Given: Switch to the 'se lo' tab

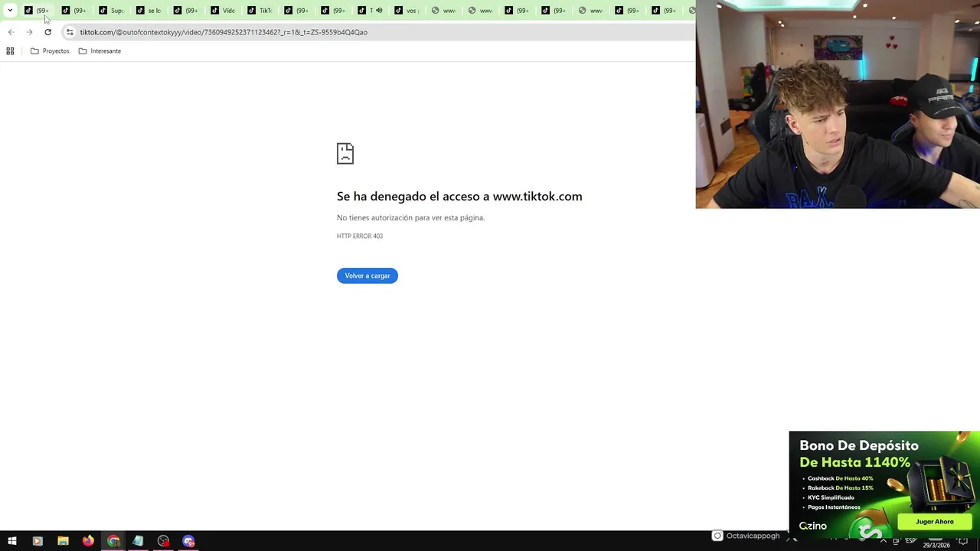Looking at the screenshot, I should (x=149, y=10).
